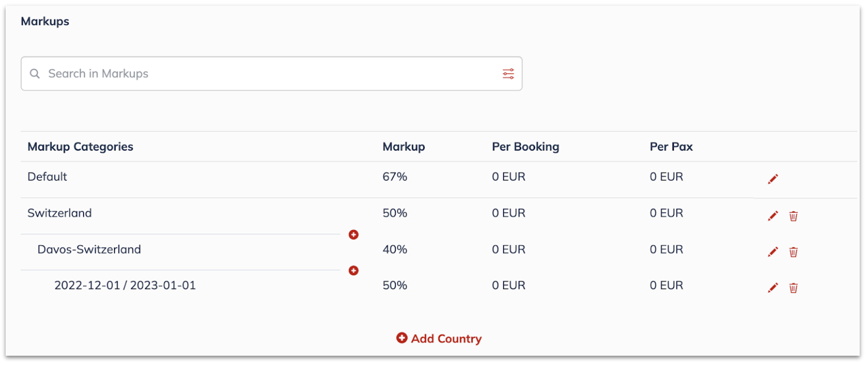Viewport: 868px width, 365px height.
Task: Click the Per Pax column header
Action: click(671, 147)
